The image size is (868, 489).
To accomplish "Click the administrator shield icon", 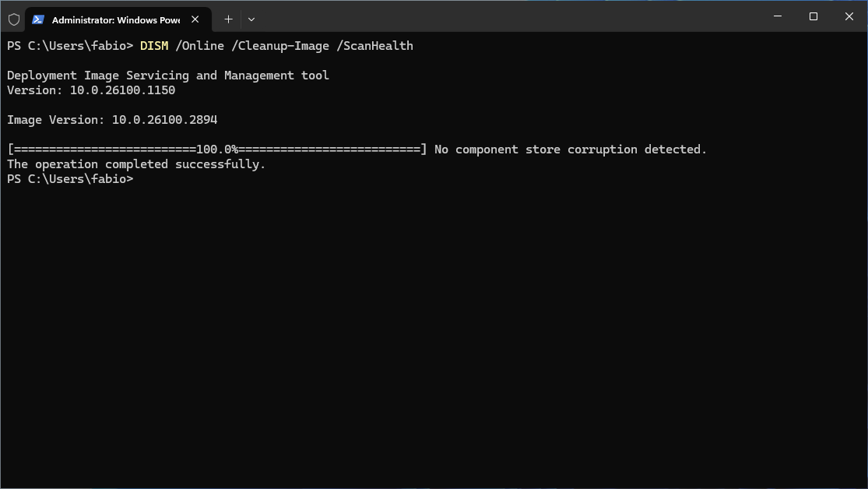I will click(x=14, y=19).
